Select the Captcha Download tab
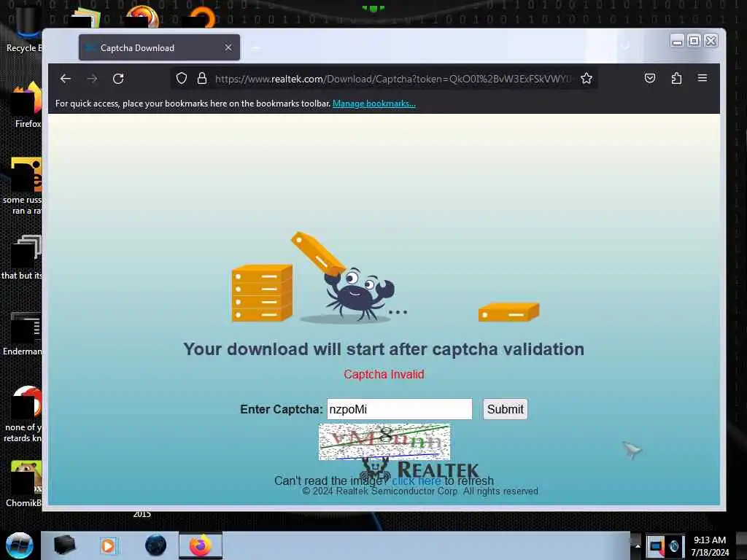Screen dimensions: 747x560 pos(159,47)
